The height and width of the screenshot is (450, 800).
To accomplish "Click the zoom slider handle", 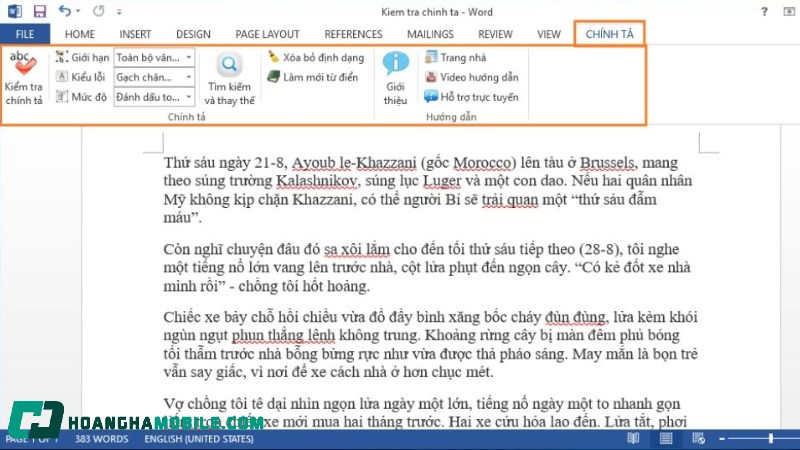I will (x=771, y=438).
